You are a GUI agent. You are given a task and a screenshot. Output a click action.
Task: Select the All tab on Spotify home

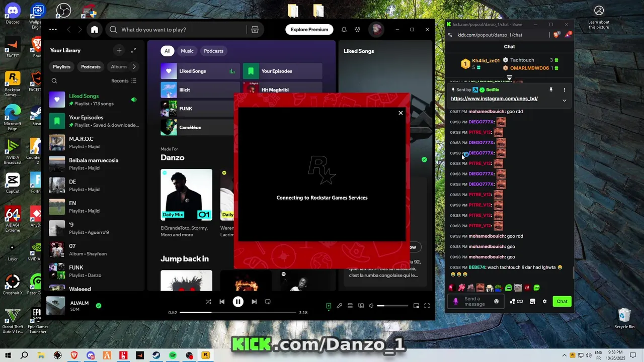pos(168,51)
